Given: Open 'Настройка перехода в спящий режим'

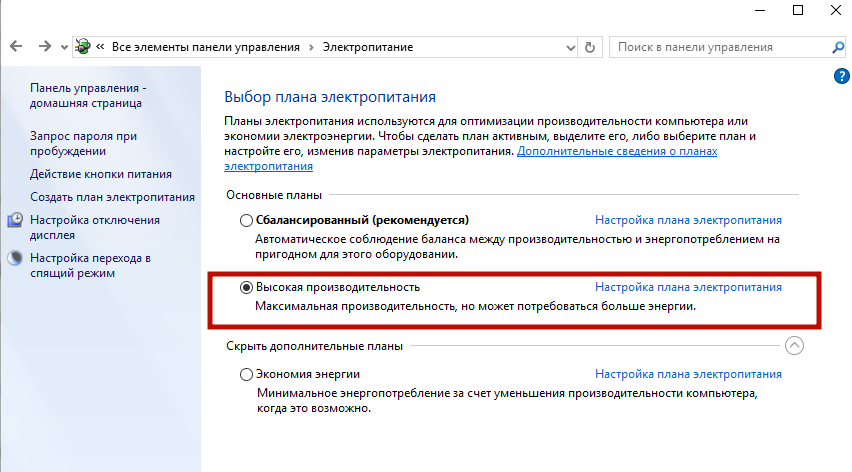Looking at the screenshot, I should point(90,266).
